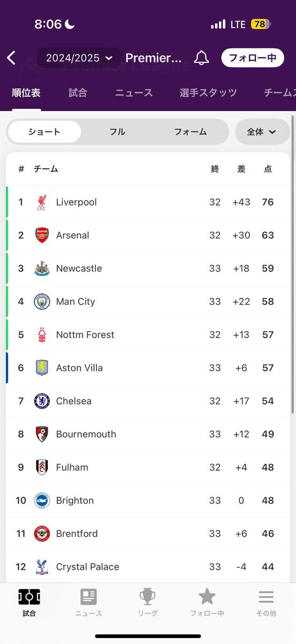Open the 2024/2025 season dropdown
The image size is (296, 644).
tap(79, 58)
